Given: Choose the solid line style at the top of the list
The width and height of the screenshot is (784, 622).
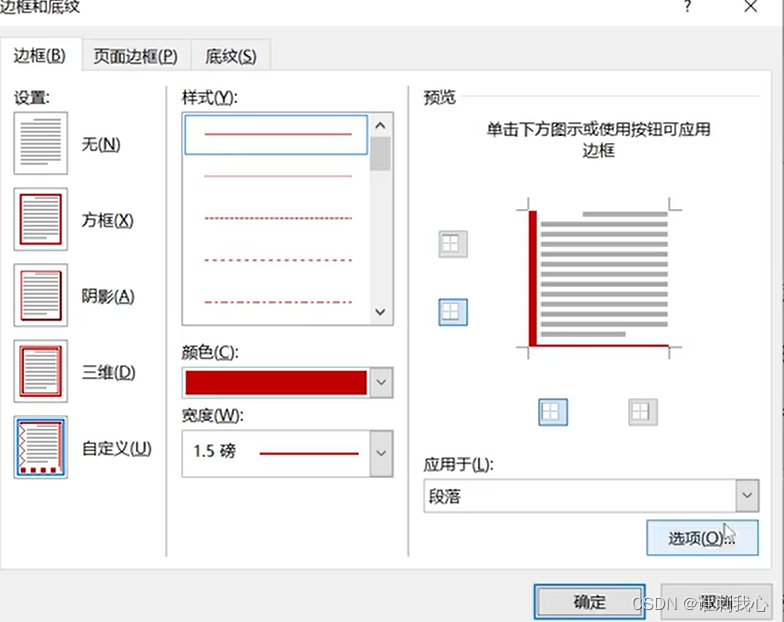Looking at the screenshot, I should point(276,134).
